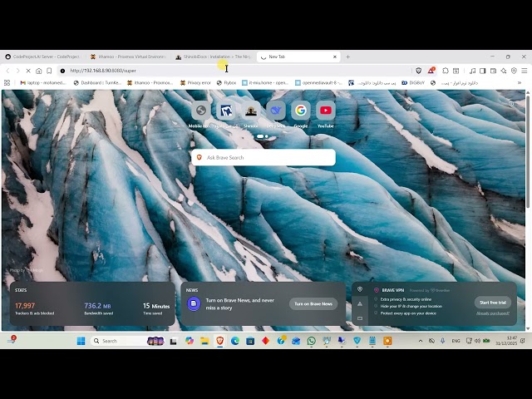This screenshot has width=532, height=399.
Task: Click the Brave icon in the taskbar
Action: click(x=219, y=341)
